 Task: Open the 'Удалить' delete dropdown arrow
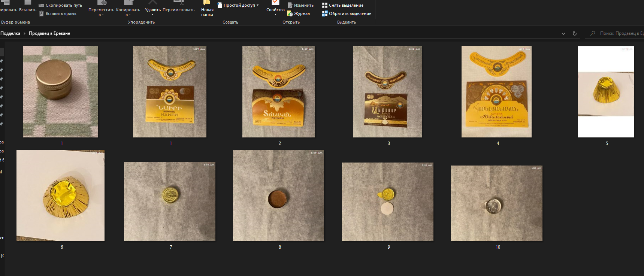(152, 15)
